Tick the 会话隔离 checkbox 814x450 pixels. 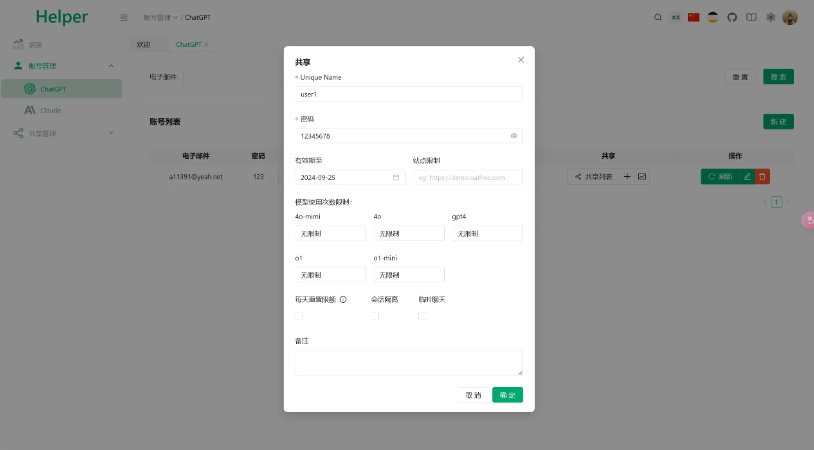tap(375, 316)
